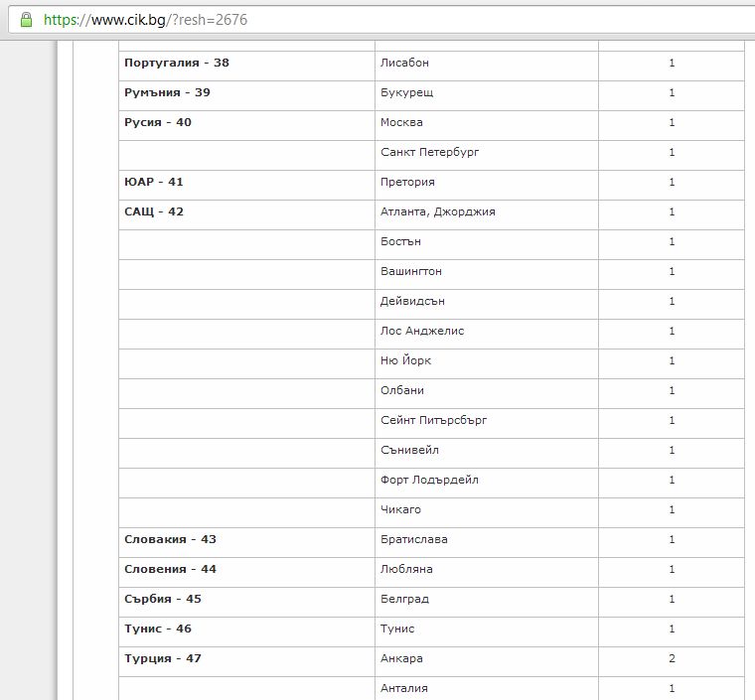The height and width of the screenshot is (700, 755).
Task: Select the Сейнт Питърсбърг city cell
Action: click(x=433, y=420)
